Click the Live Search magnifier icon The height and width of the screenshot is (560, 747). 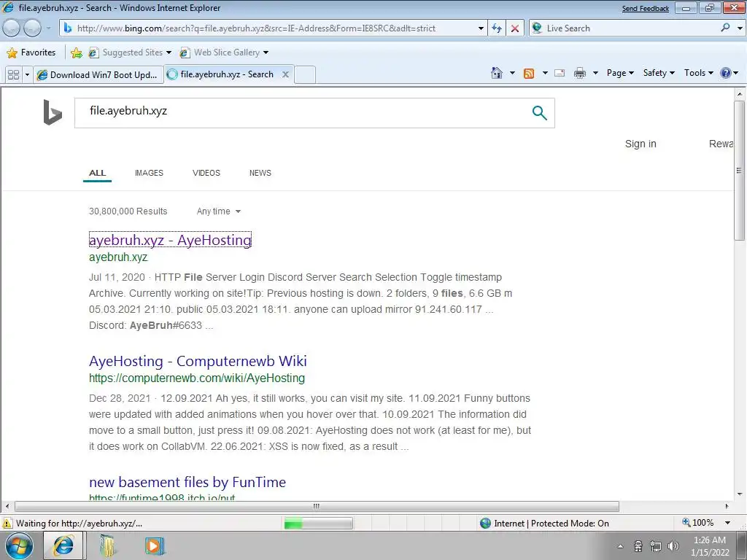coord(726,28)
